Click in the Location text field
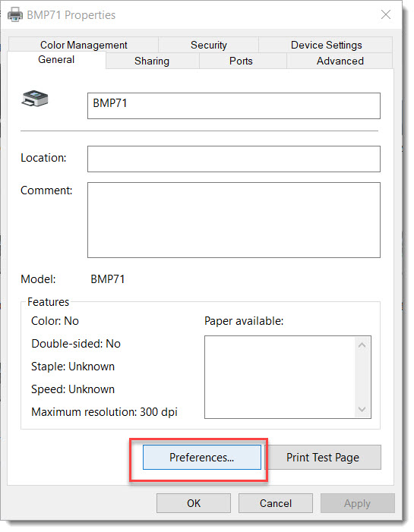The image size is (414, 532). [x=234, y=159]
